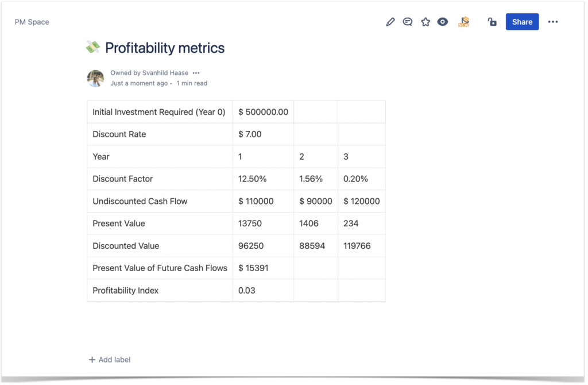Click the owner's avatar picture
The width and height of the screenshot is (588, 385).
95,78
